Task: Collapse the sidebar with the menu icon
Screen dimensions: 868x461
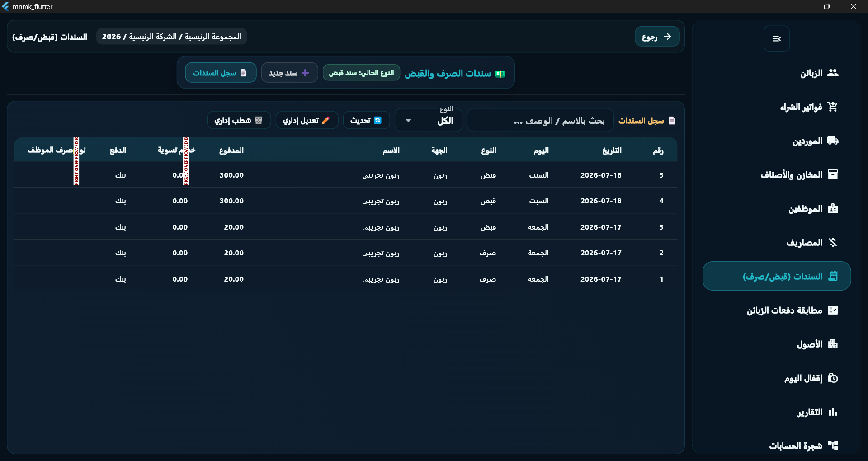Action: (776, 39)
